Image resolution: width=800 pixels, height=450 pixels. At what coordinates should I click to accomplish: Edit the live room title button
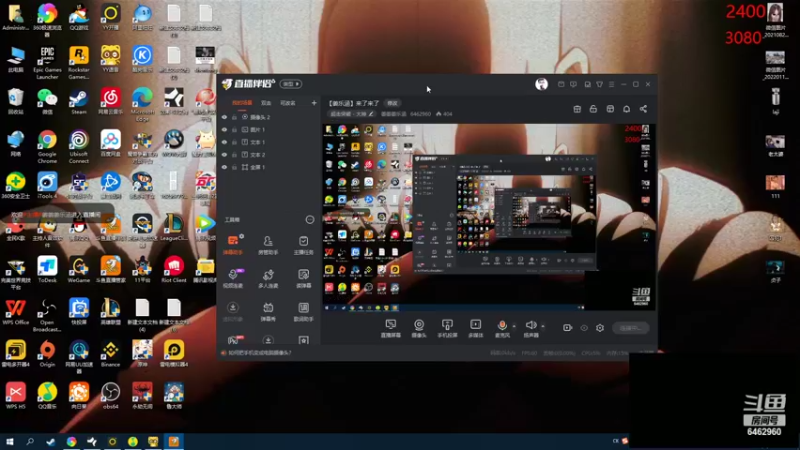(392, 103)
